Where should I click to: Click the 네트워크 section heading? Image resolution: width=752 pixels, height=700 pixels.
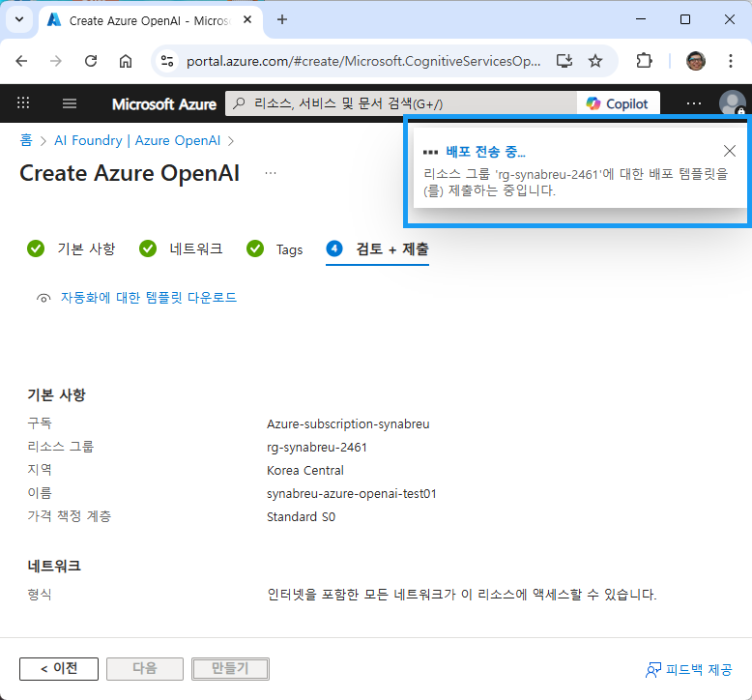pyautogui.click(x=54, y=567)
